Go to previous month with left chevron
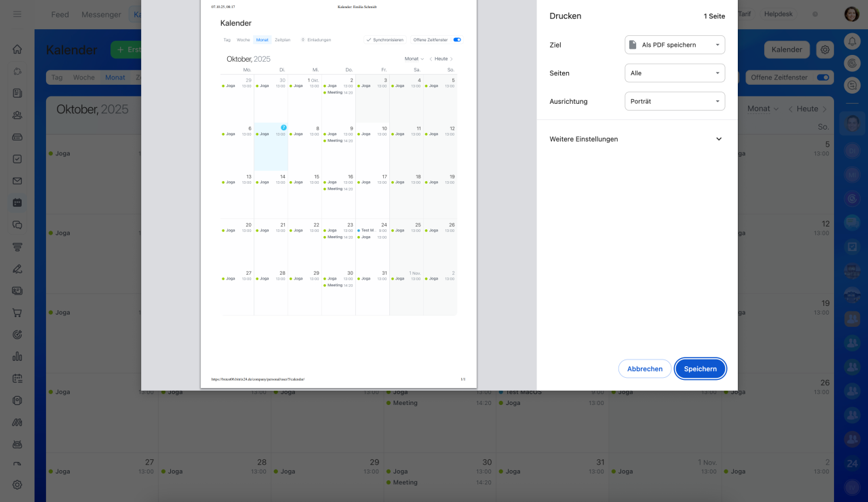 [x=789, y=109]
